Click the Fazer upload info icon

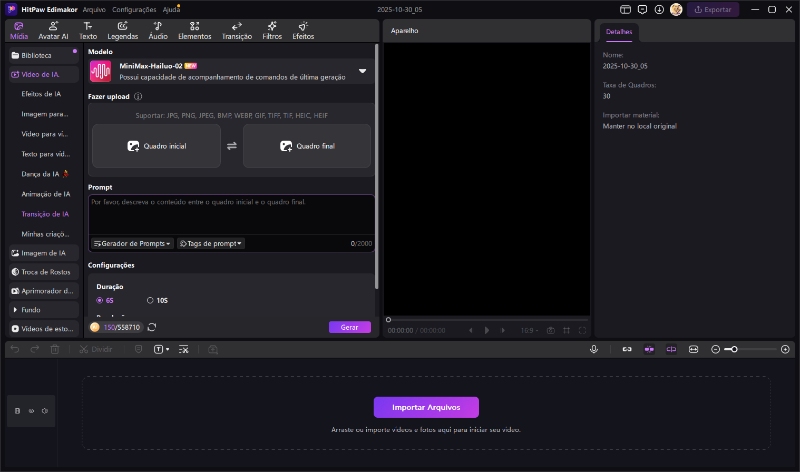point(138,96)
